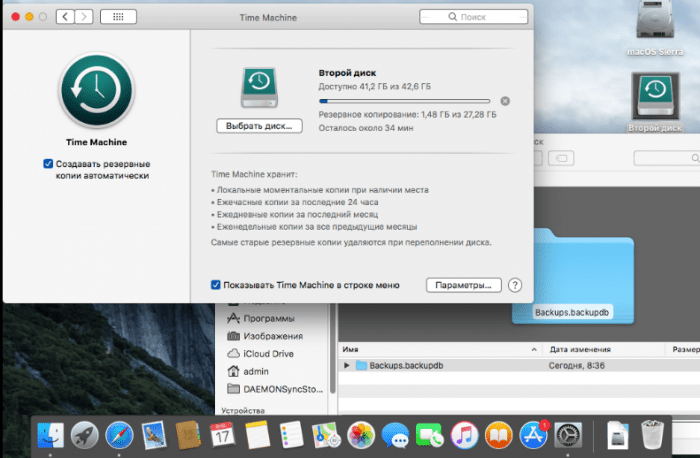Open Mail stamp icon in the Dock

pyautogui.click(x=154, y=435)
